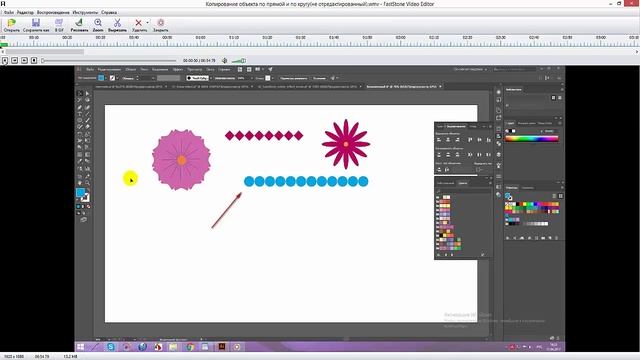Select the Paintbrush tool
Image resolution: width=640 pixels, height=360 pixels.
[x=87, y=120]
